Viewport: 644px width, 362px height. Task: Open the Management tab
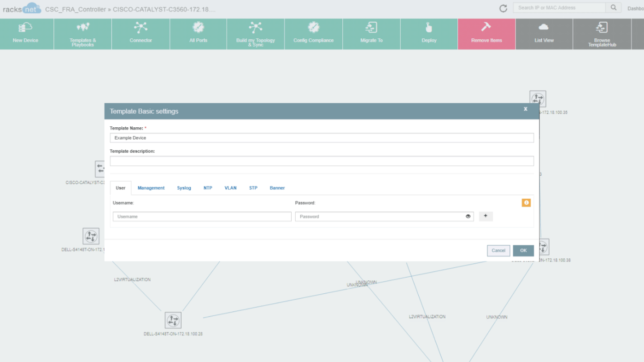tap(151, 188)
